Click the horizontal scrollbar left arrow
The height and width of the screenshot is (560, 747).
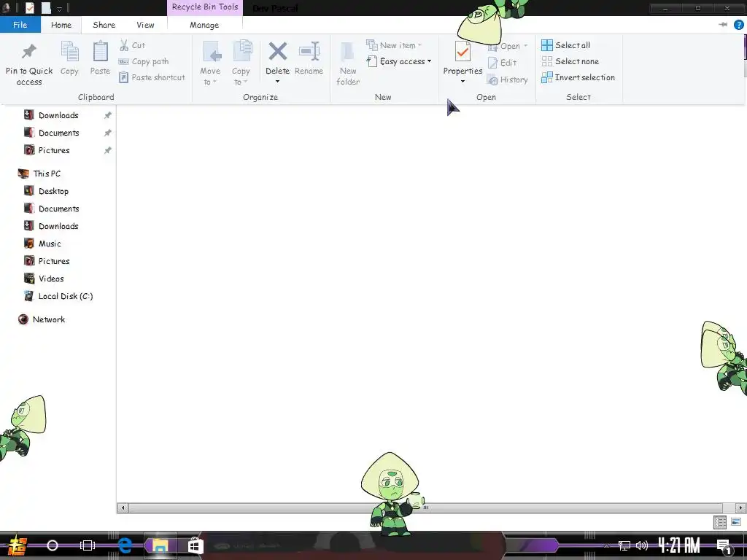tap(123, 508)
